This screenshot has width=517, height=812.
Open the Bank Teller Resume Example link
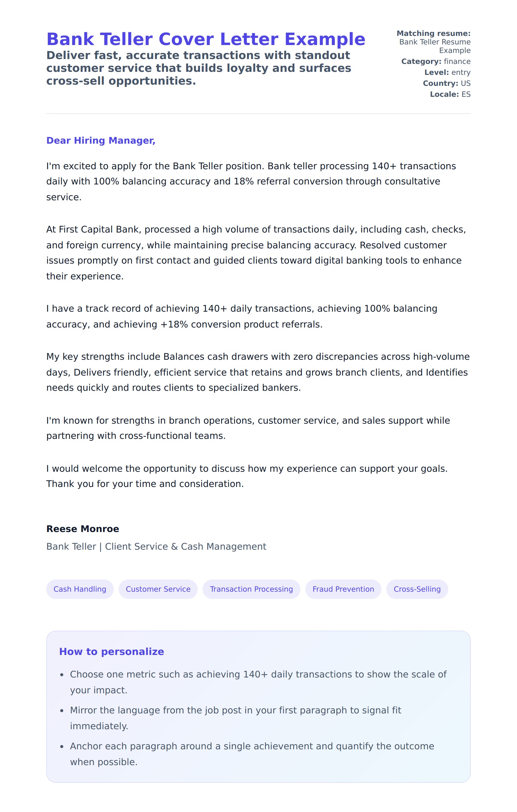click(x=435, y=46)
